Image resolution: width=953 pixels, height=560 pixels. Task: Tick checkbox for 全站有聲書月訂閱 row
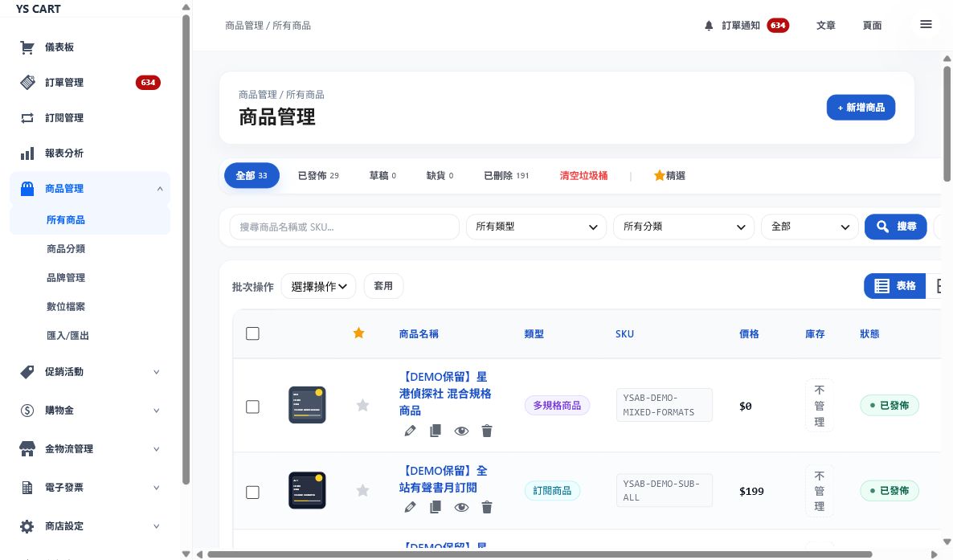(252, 492)
